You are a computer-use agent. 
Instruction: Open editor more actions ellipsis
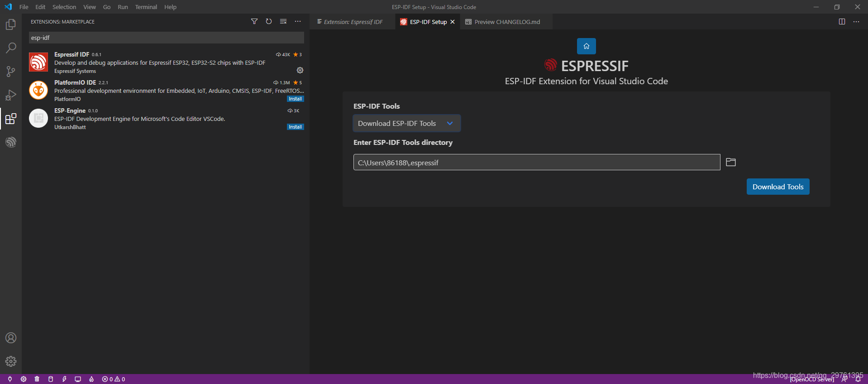click(x=856, y=22)
